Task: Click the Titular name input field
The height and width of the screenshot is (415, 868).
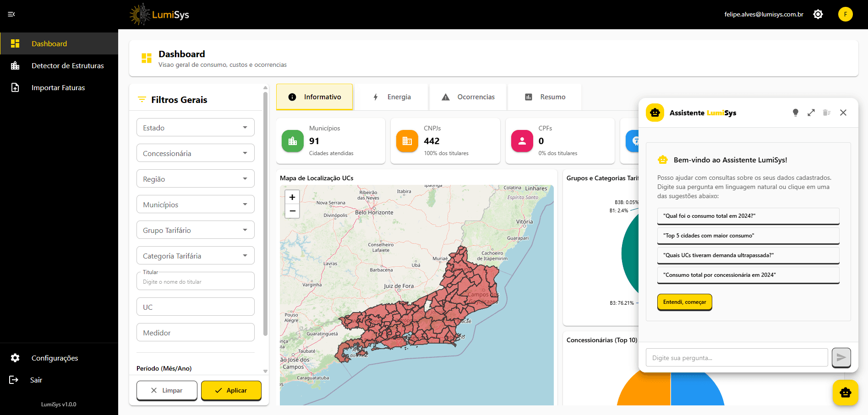Action: [x=195, y=282]
